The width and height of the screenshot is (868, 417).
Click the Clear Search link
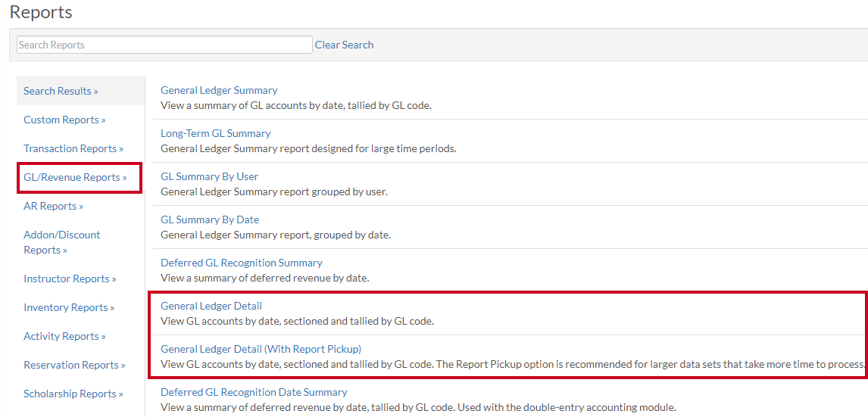click(x=344, y=45)
